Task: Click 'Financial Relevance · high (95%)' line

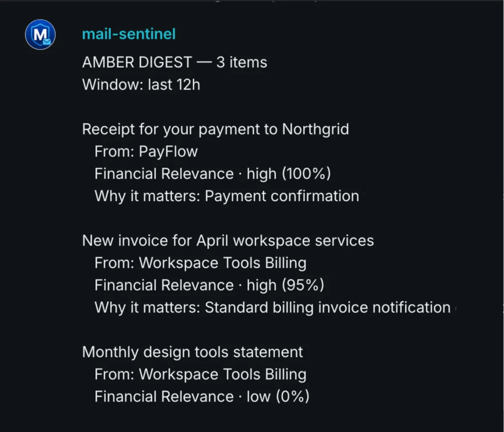Action: [209, 285]
